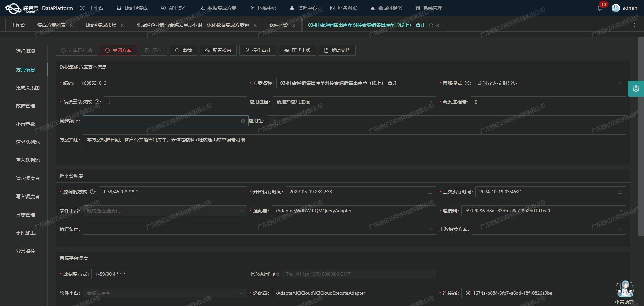The width and height of the screenshot is (644, 306).
Task: Open the 工作台 top menu
Action: pyautogui.click(x=92, y=8)
